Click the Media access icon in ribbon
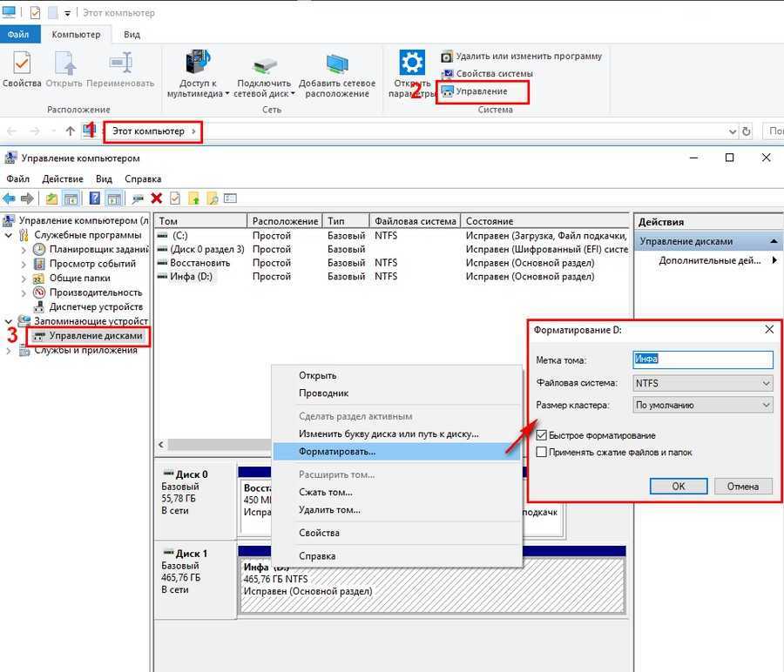 [198, 64]
